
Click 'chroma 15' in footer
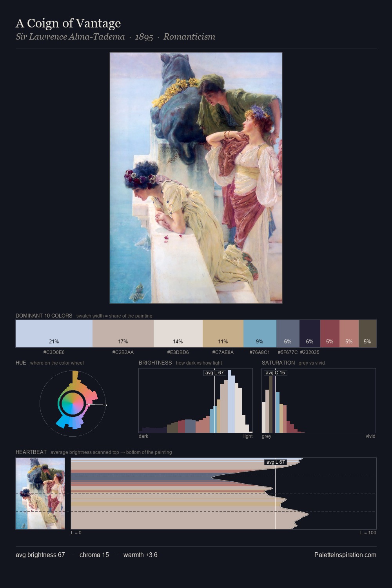click(x=94, y=555)
